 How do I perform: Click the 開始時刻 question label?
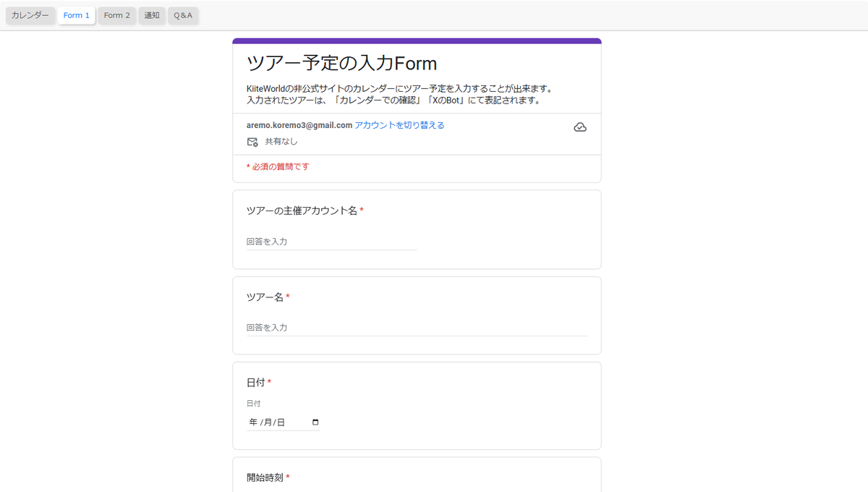(265, 477)
